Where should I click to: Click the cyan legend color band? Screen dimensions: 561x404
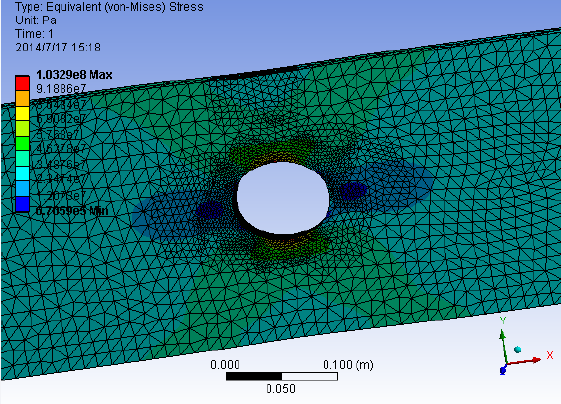coord(22,174)
